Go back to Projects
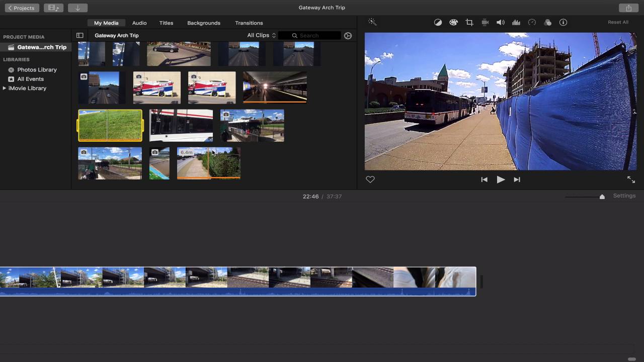The width and height of the screenshot is (644, 362). point(22,8)
